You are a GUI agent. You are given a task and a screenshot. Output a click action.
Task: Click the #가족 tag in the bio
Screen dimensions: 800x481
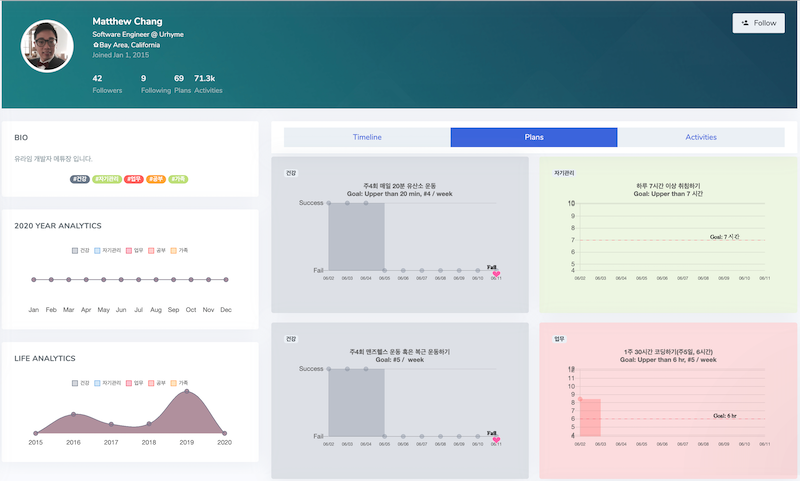point(178,179)
